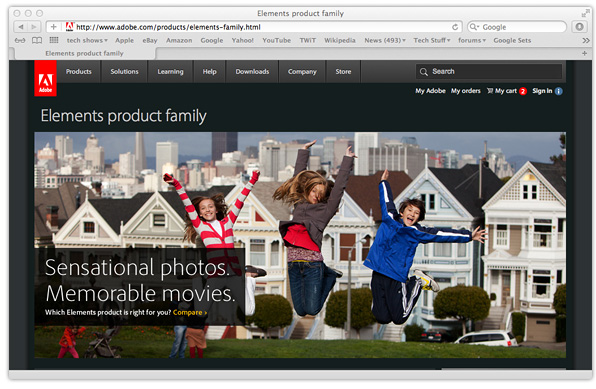Screen dimensions: 596x389
Task: Expand the News (493) bookmark folder
Action: pyautogui.click(x=385, y=40)
